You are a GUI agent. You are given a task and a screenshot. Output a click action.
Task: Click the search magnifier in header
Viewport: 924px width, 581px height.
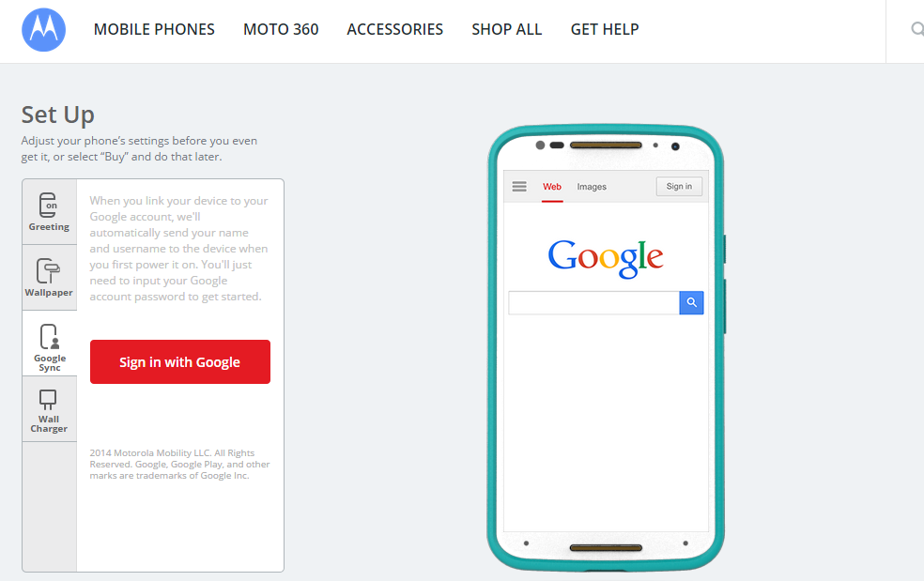(916, 29)
